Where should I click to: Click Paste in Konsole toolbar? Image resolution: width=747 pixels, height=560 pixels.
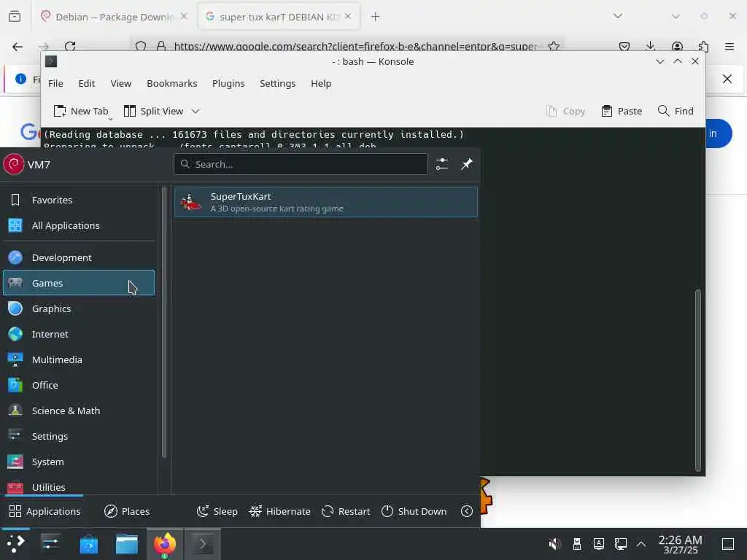(622, 111)
